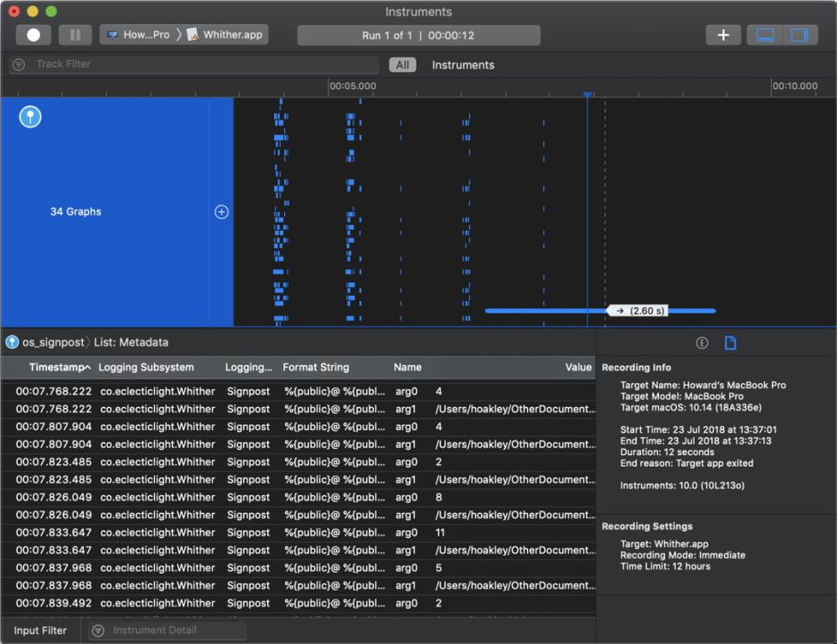Click the plus button to add an instrument
Image resolution: width=837 pixels, height=644 pixels.
723,35
